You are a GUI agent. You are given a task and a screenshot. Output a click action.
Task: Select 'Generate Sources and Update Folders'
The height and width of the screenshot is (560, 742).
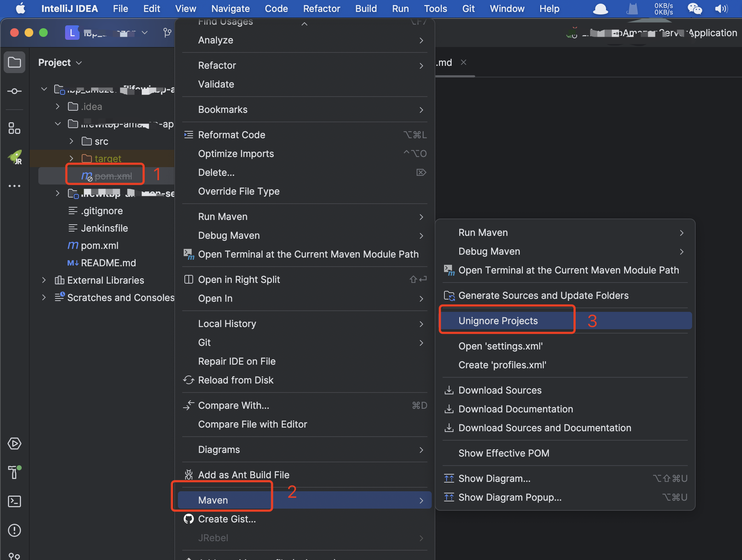pyautogui.click(x=543, y=295)
